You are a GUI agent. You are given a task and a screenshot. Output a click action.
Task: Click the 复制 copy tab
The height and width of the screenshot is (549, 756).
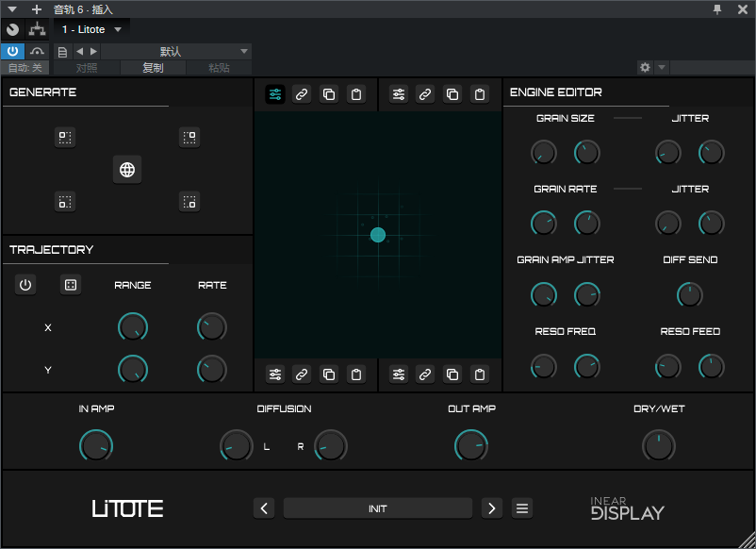point(153,68)
